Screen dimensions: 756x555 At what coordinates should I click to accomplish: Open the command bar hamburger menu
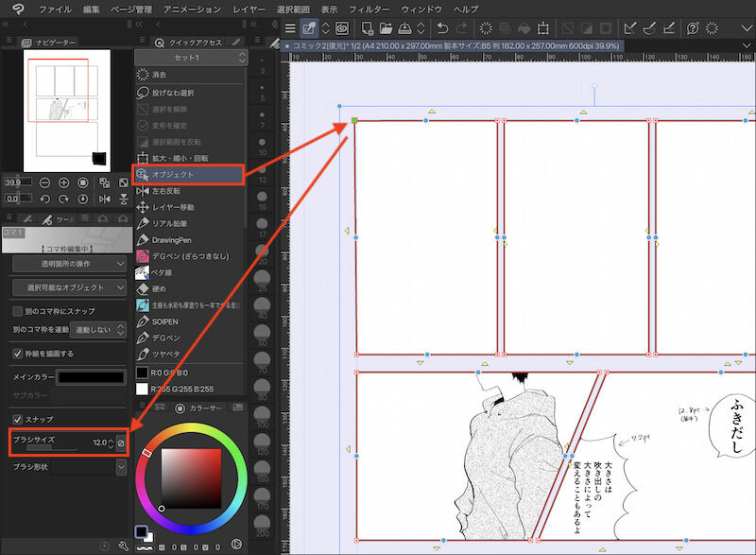290,28
